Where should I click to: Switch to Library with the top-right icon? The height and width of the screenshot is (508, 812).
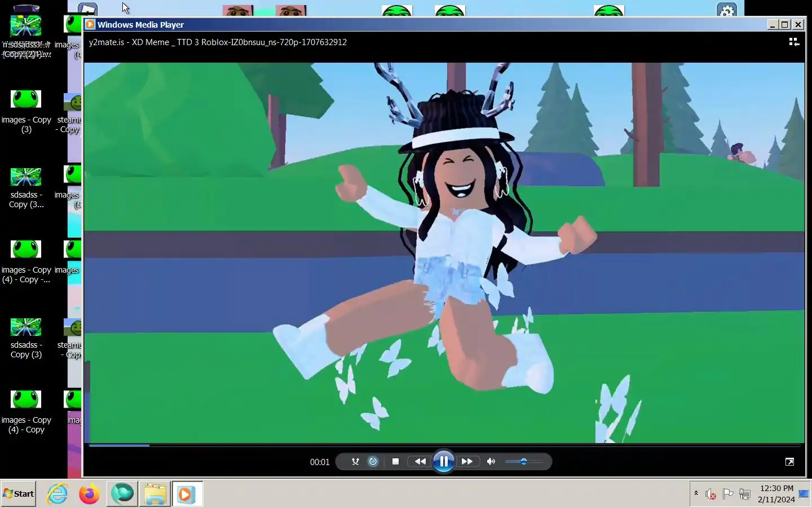(794, 42)
